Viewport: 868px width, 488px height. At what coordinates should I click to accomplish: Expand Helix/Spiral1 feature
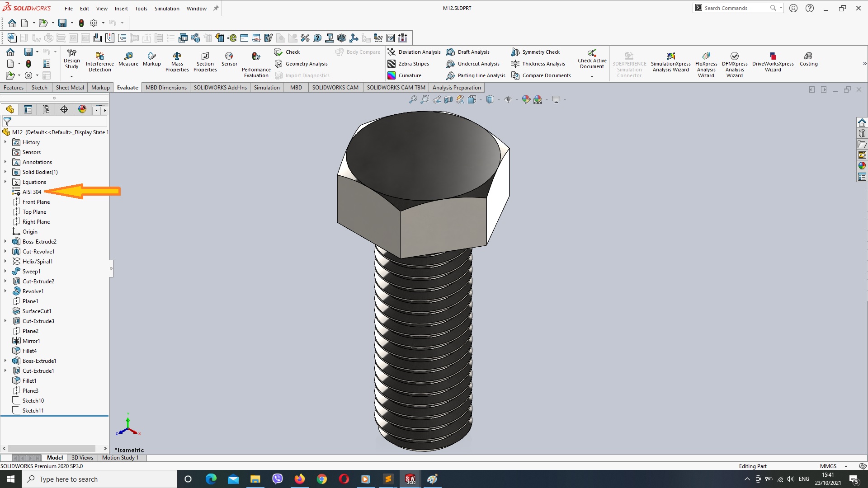(5, 261)
